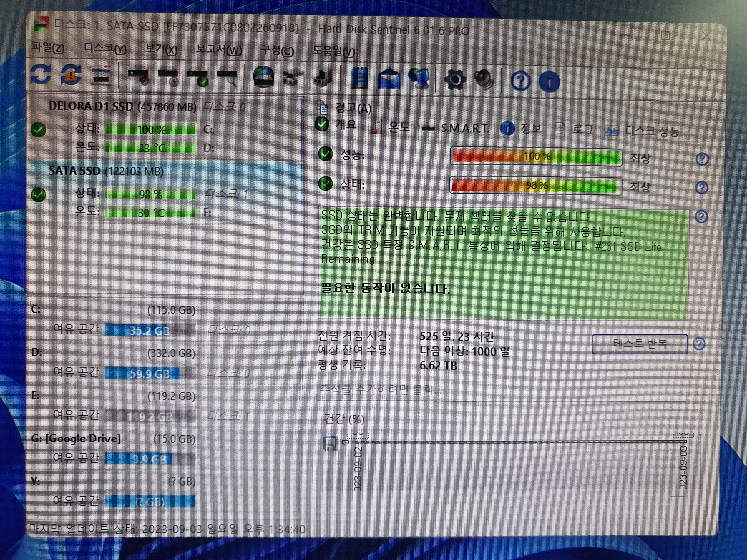This screenshot has width=747, height=560.
Task: Open the 로그 log tab
Action: [x=574, y=129]
